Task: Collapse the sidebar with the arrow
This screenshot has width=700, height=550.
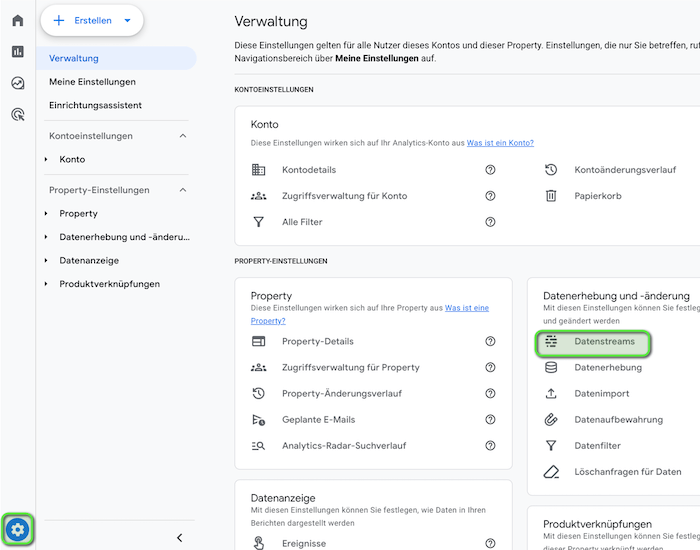Action: [179, 537]
